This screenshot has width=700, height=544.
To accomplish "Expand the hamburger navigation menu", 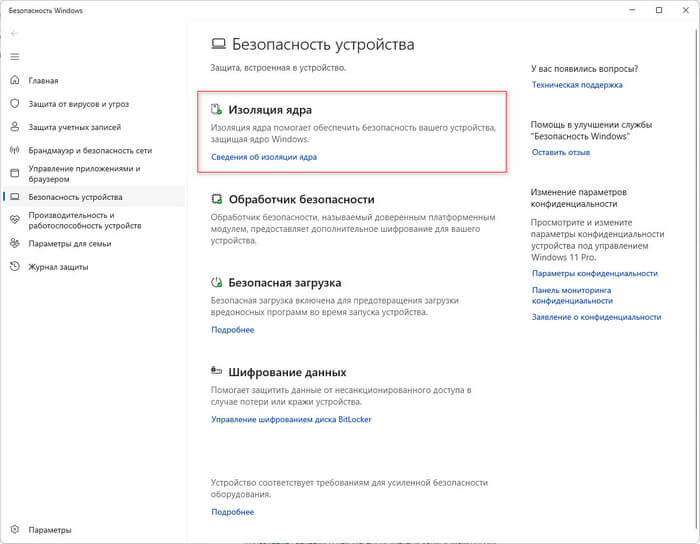I will coord(14,56).
